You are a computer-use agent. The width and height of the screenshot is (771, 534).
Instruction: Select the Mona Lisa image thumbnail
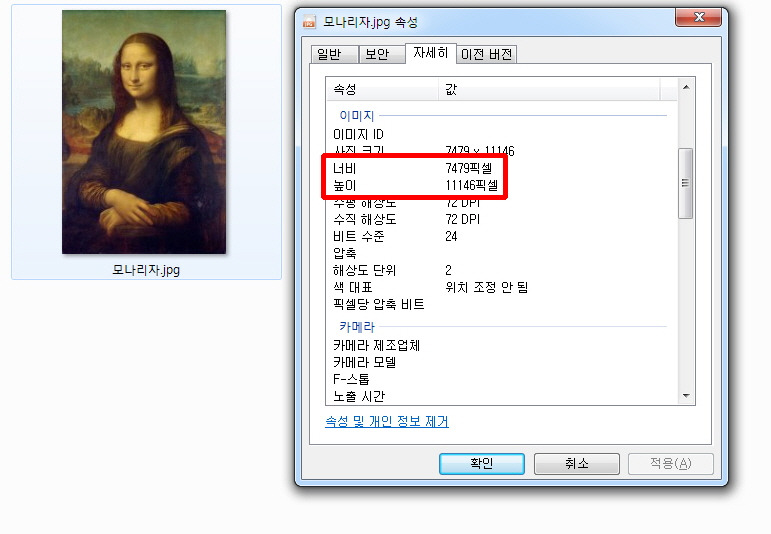click(x=144, y=132)
